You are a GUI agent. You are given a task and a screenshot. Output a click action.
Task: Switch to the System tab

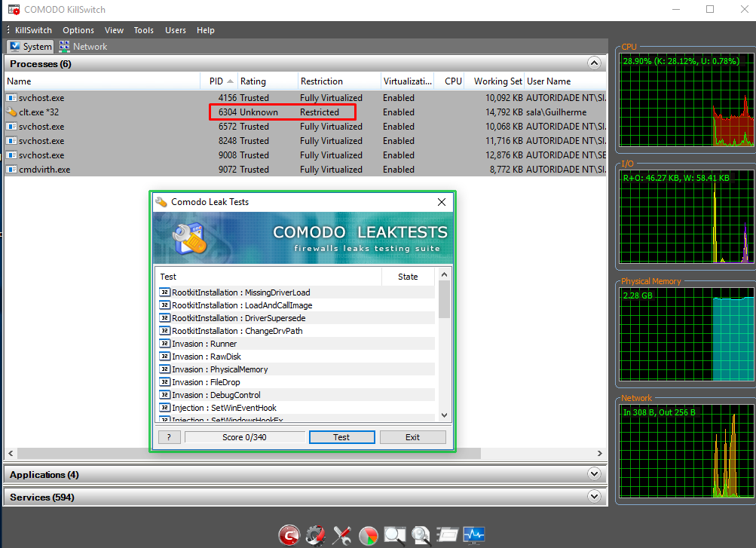(x=30, y=46)
